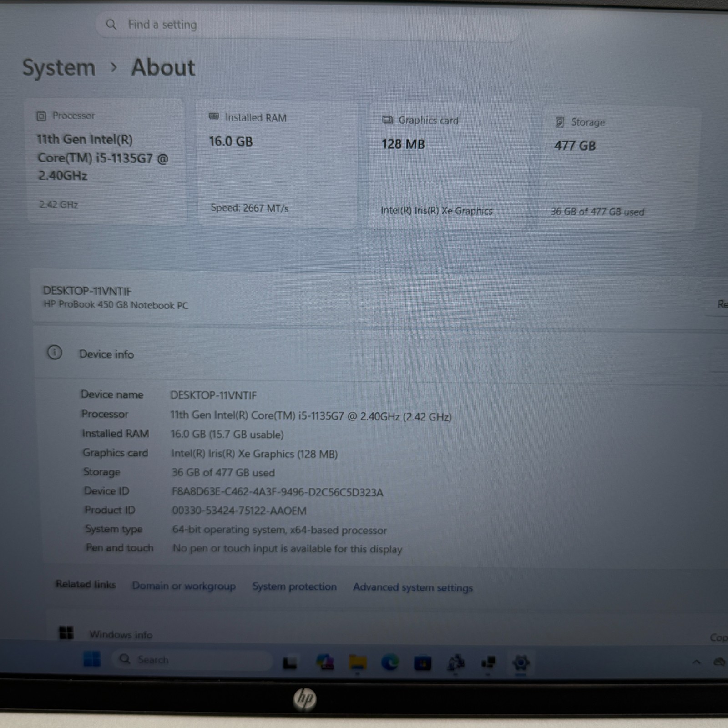Click the Windows logo icon beside Windows info
This screenshot has width=728, height=728.
66,632
